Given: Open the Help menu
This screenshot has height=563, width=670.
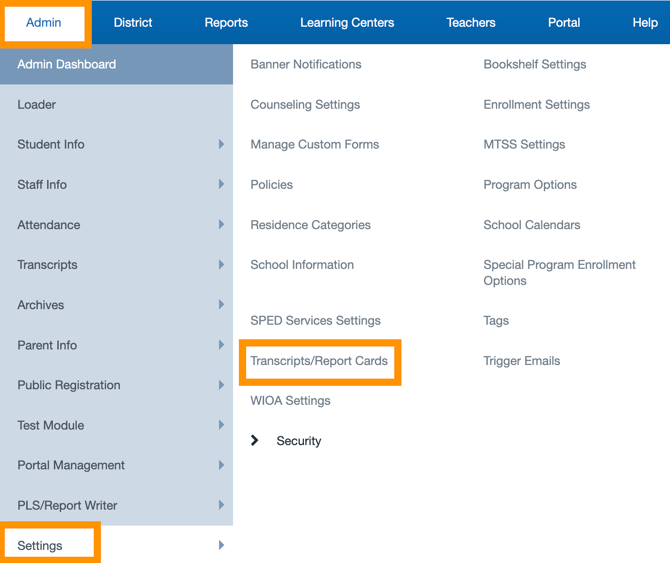Looking at the screenshot, I should (x=645, y=22).
